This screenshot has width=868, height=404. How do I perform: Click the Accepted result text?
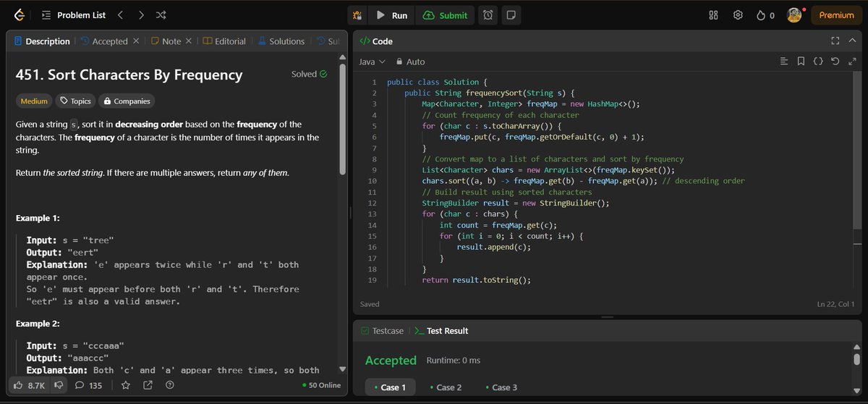391,361
